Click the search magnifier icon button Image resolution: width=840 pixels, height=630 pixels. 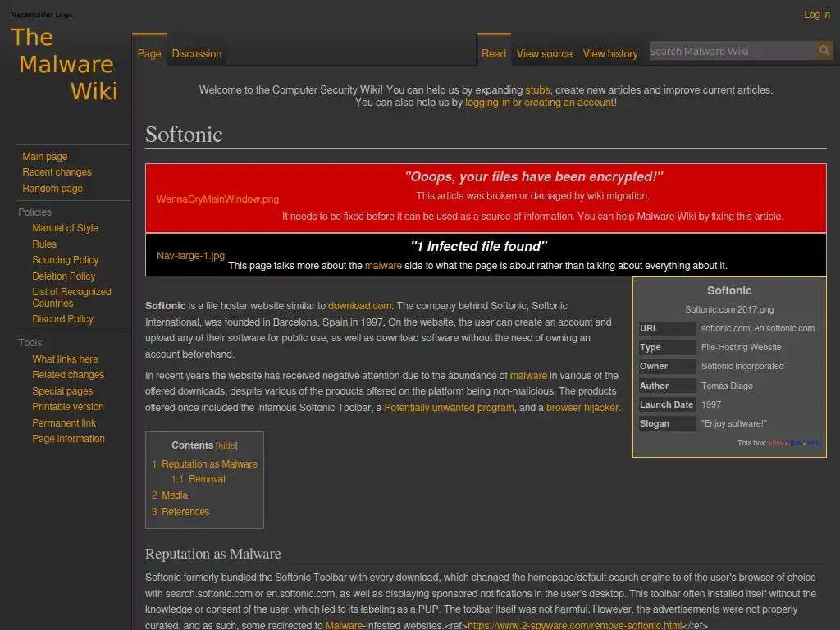824,51
